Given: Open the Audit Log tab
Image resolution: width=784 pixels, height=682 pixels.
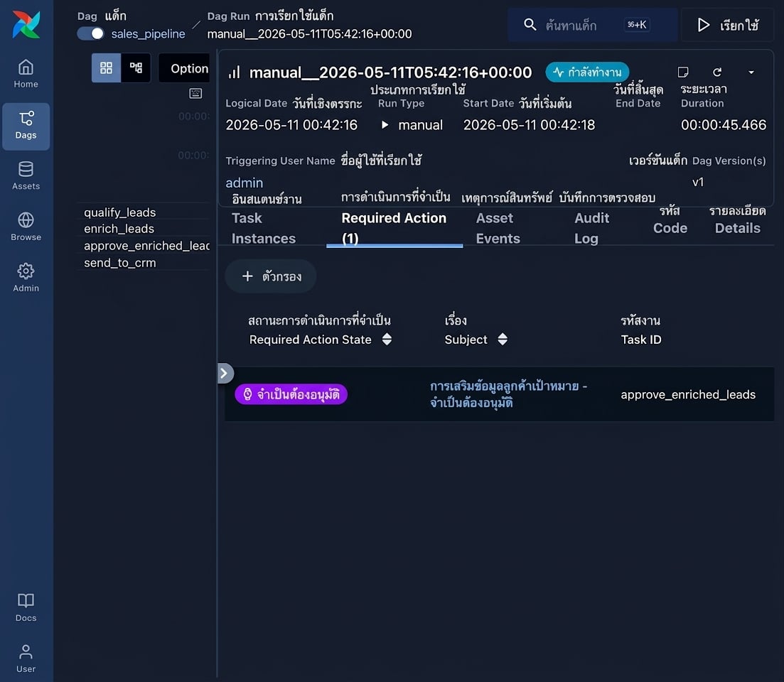Looking at the screenshot, I should click(x=592, y=228).
